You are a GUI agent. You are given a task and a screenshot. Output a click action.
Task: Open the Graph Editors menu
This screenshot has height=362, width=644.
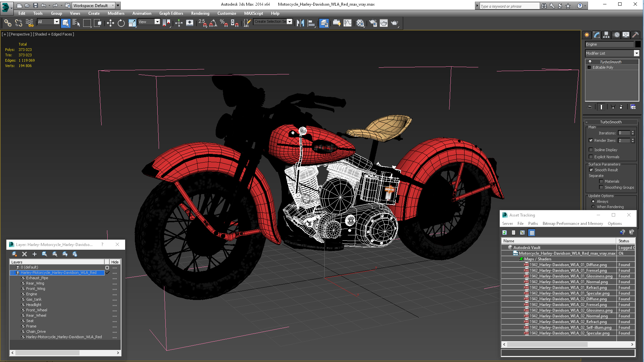click(x=171, y=13)
